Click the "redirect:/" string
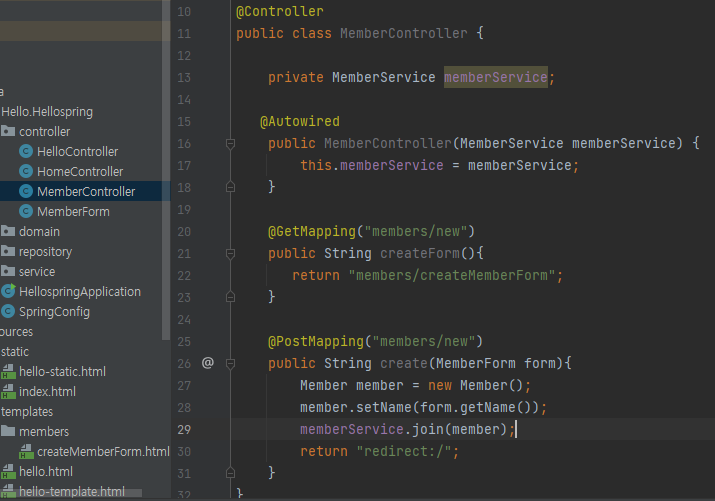This screenshot has width=715, height=501. click(x=404, y=451)
